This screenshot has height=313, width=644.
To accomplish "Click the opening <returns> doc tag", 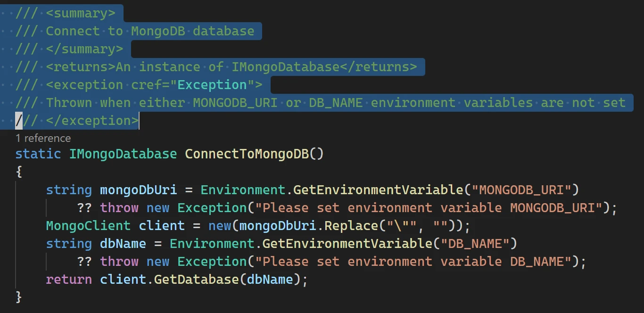I will click(x=81, y=67).
